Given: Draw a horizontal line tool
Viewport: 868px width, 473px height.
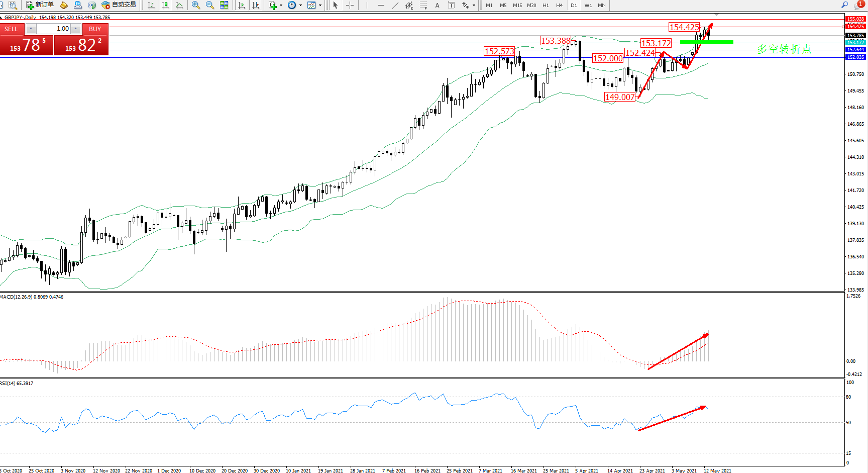Looking at the screenshot, I should [381, 5].
